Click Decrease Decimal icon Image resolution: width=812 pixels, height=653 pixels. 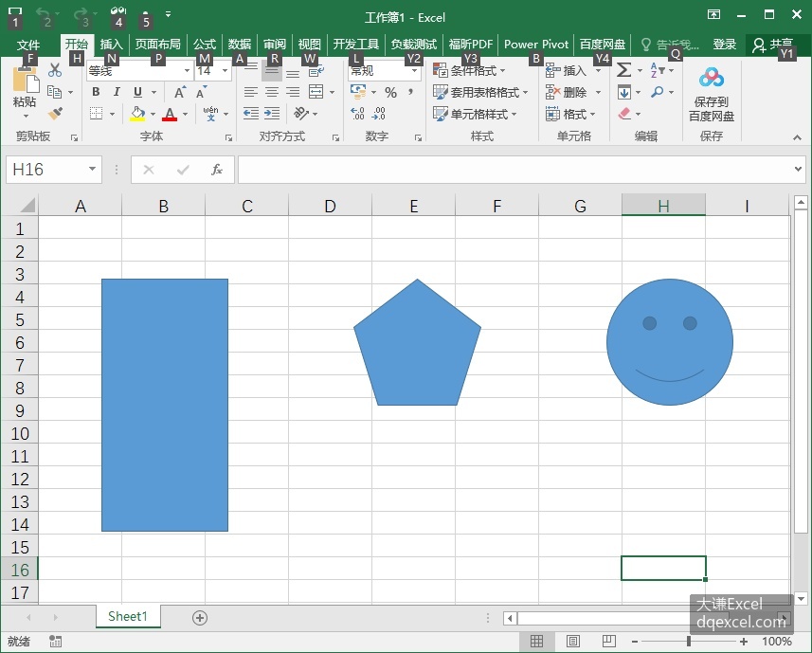379,114
